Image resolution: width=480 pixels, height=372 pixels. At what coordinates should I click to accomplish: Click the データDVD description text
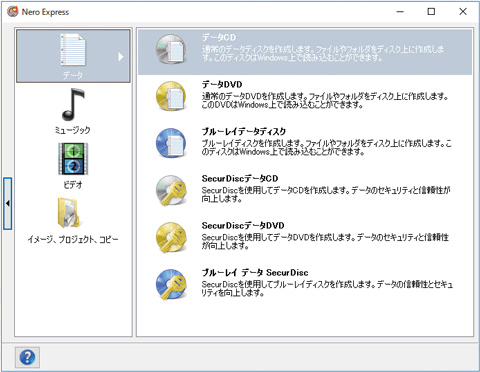[325, 101]
